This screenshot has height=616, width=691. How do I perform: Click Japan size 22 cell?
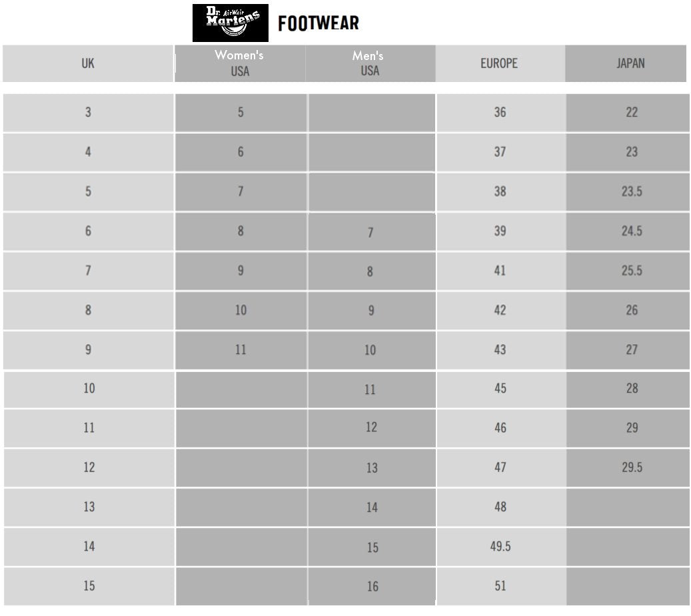(x=632, y=112)
